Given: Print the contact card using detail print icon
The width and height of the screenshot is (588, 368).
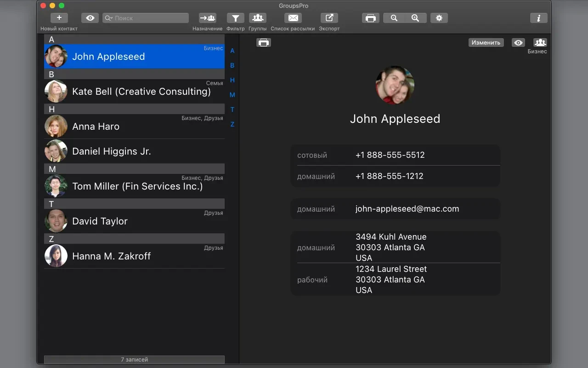Looking at the screenshot, I should [263, 42].
